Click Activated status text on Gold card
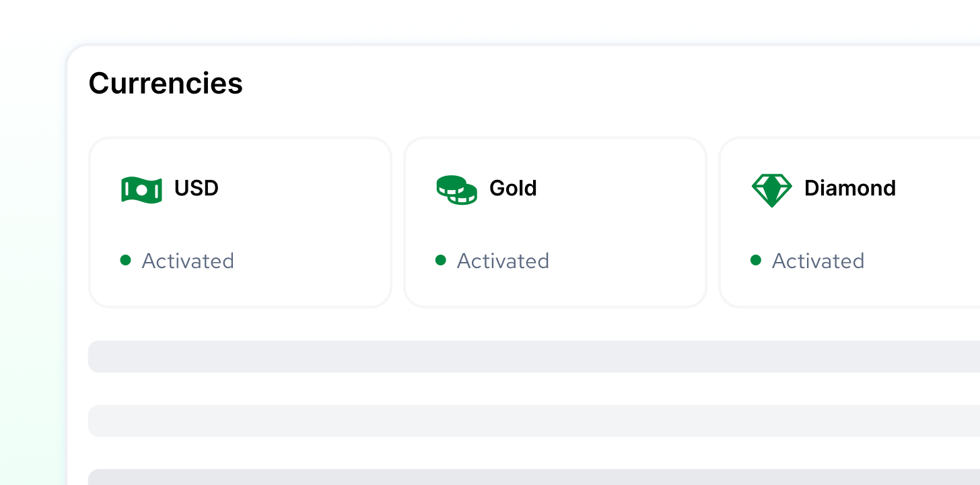 503,261
